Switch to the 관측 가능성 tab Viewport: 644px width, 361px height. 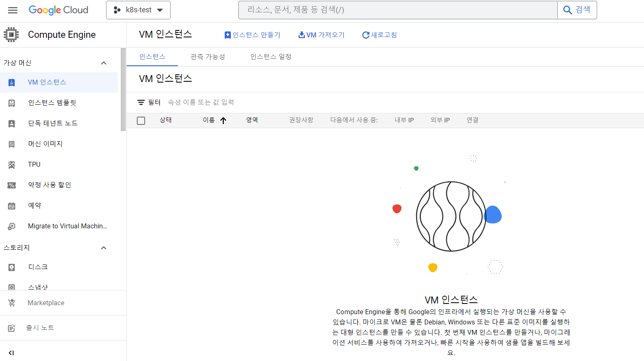208,57
